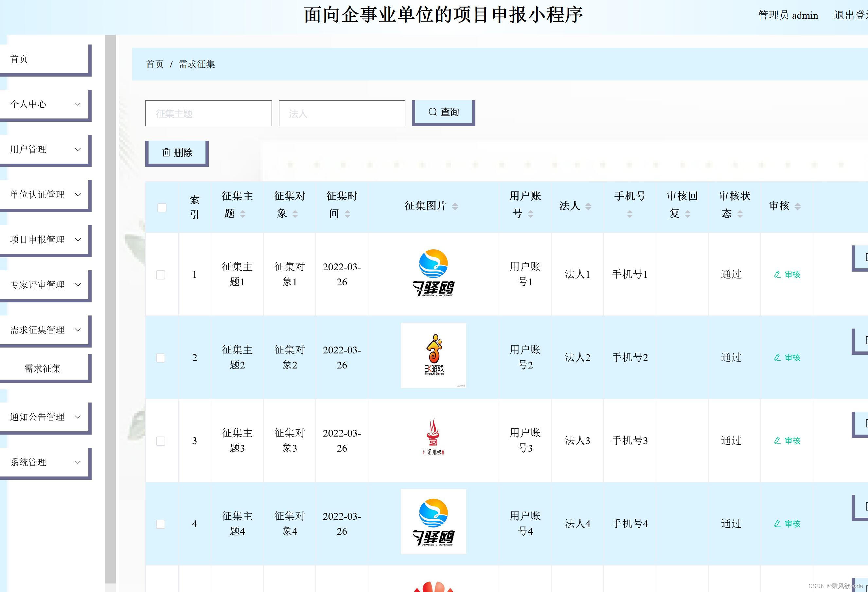The width and height of the screenshot is (868, 592).
Task: Click the 征集主题 search input field
Action: coord(208,113)
